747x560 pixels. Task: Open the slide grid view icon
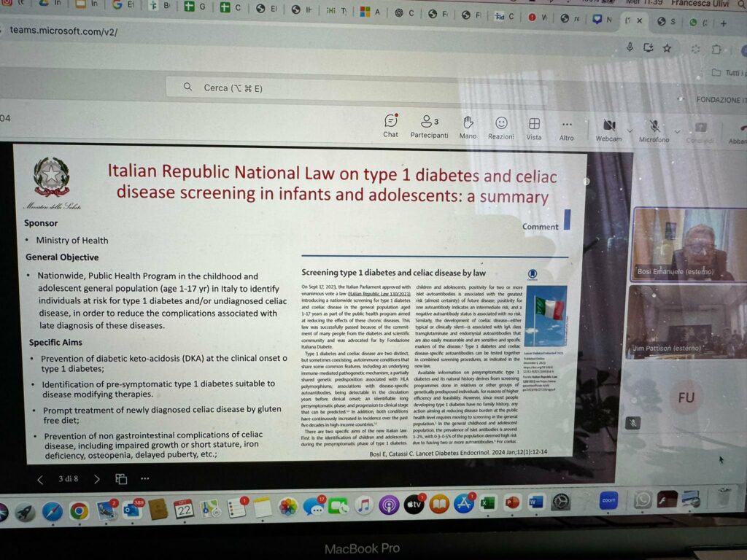121,479
